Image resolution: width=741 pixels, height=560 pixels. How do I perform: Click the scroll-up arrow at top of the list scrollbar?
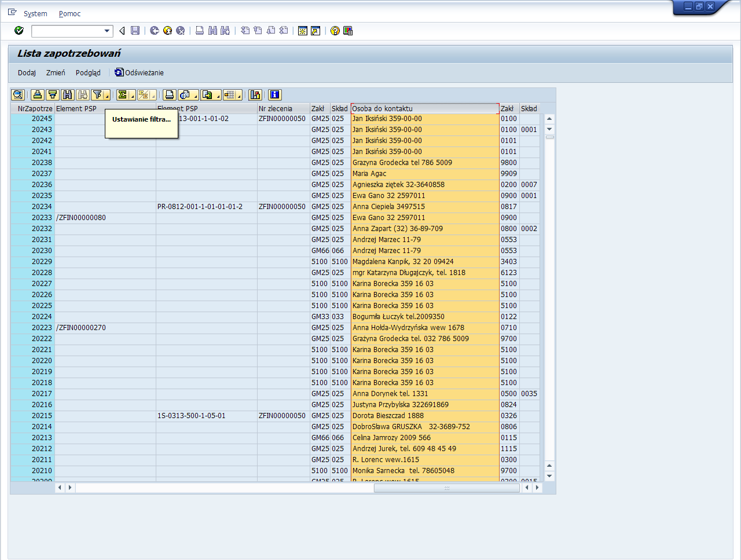click(549, 119)
